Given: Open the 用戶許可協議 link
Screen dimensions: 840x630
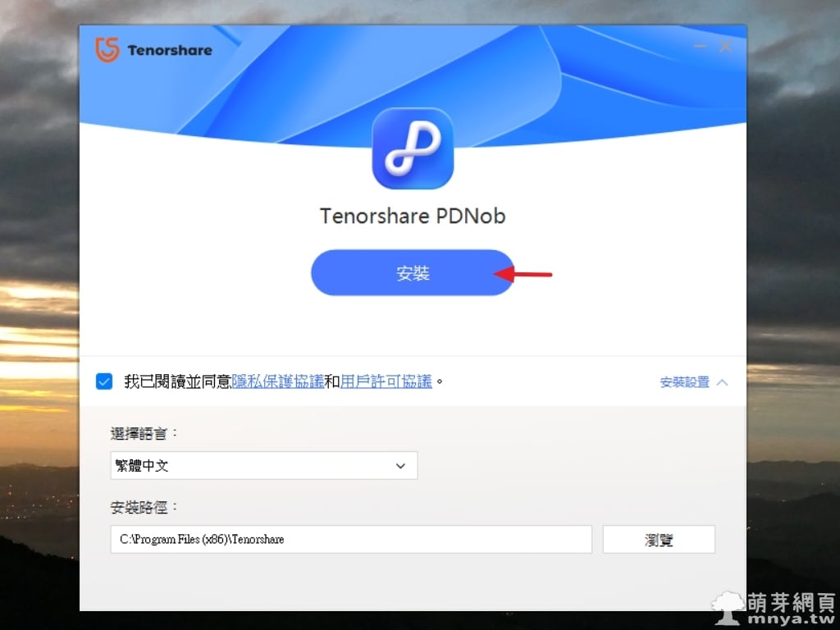Looking at the screenshot, I should (386, 381).
